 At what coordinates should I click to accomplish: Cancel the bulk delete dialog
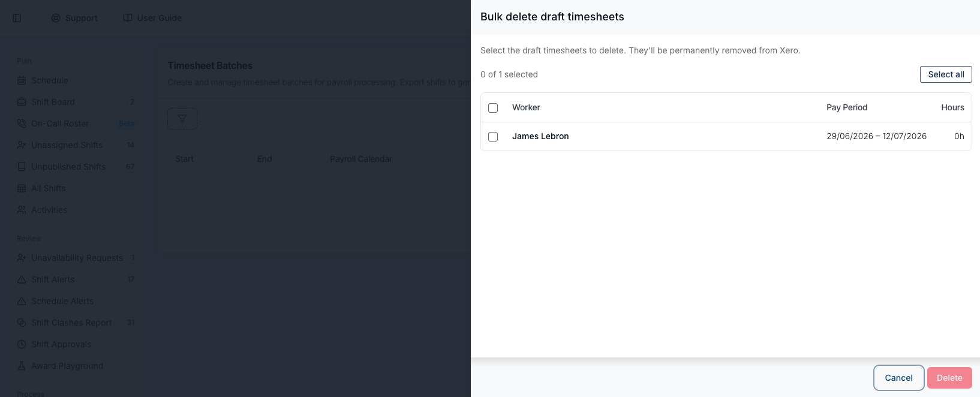[898, 378]
